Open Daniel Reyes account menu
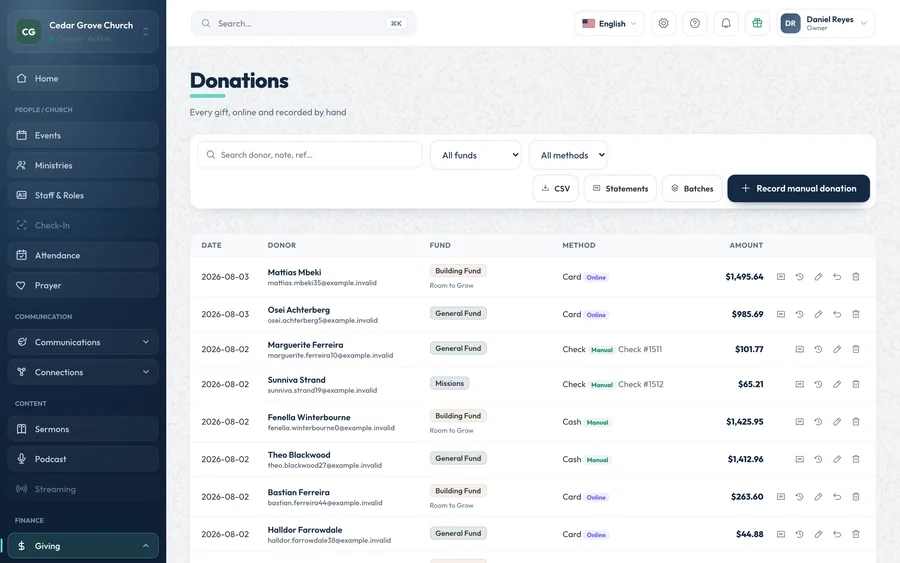This screenshot has width=900, height=563. point(825,24)
